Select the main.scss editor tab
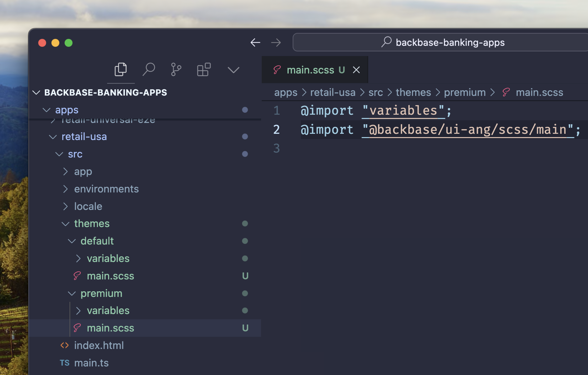The width and height of the screenshot is (588, 375). (x=315, y=70)
